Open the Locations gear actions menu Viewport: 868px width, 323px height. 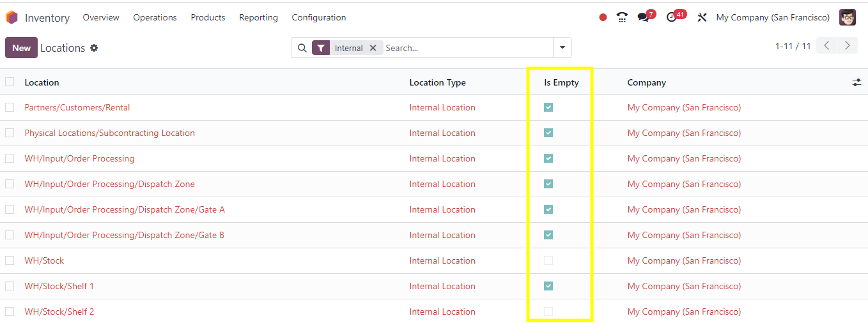[94, 48]
